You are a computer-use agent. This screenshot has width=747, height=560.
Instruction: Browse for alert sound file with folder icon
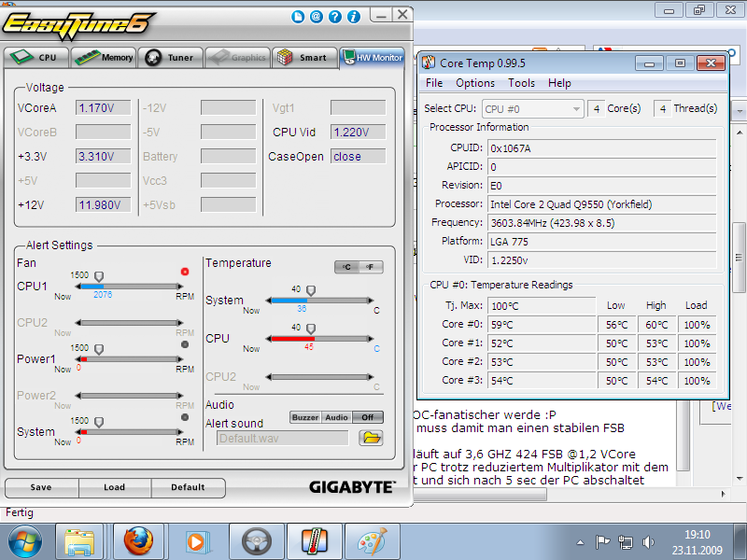pyautogui.click(x=371, y=438)
